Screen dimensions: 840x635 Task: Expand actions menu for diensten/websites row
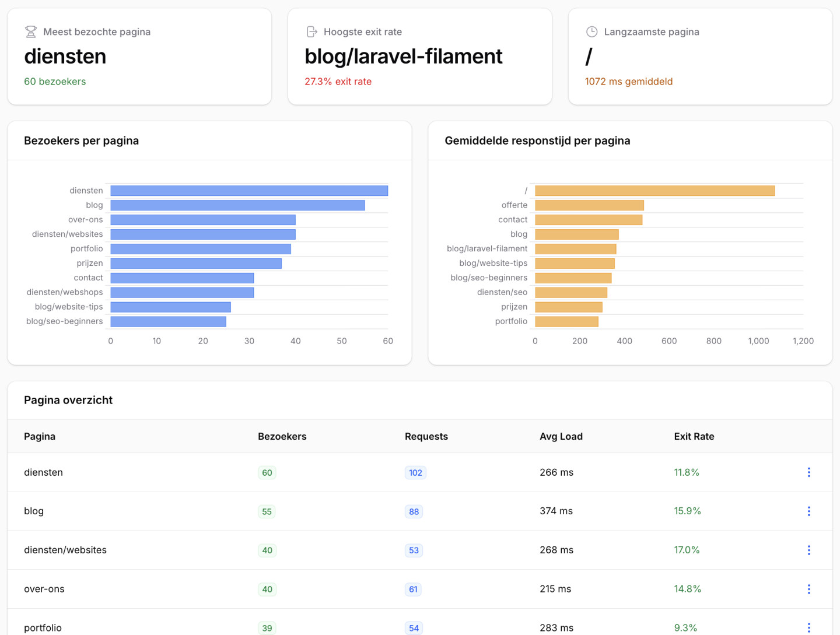pos(808,550)
